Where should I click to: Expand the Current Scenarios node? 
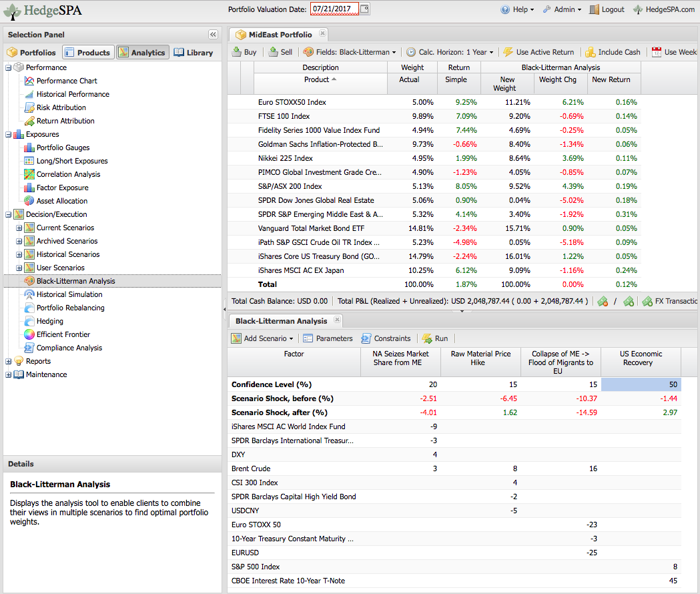19,228
